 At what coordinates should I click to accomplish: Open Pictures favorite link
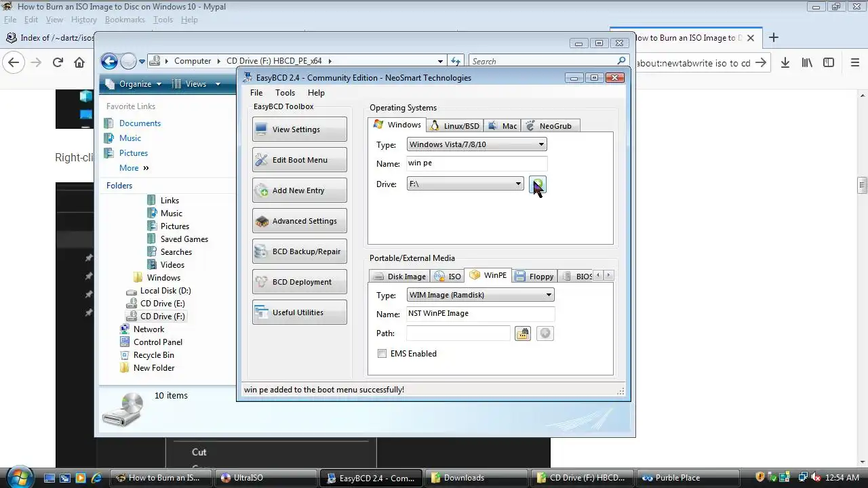tap(134, 153)
